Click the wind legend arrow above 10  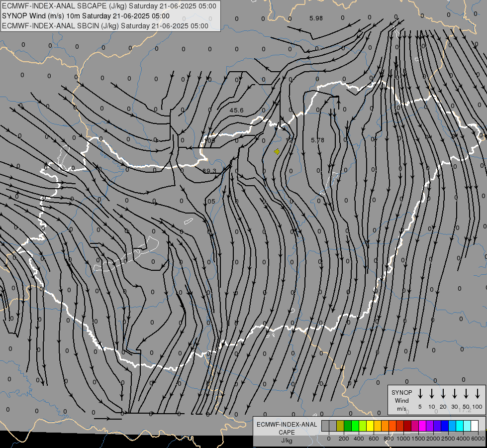(x=432, y=394)
